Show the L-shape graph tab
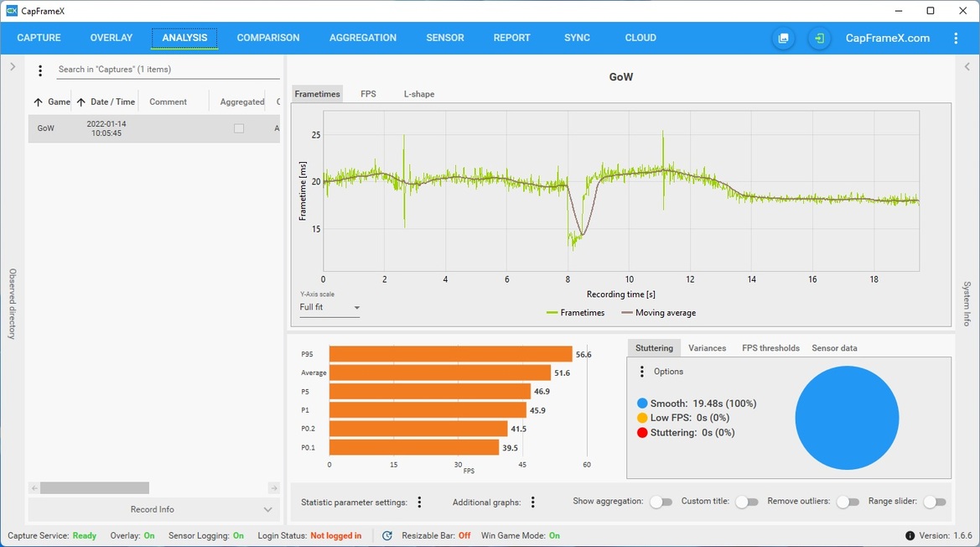The image size is (980, 547). (419, 94)
